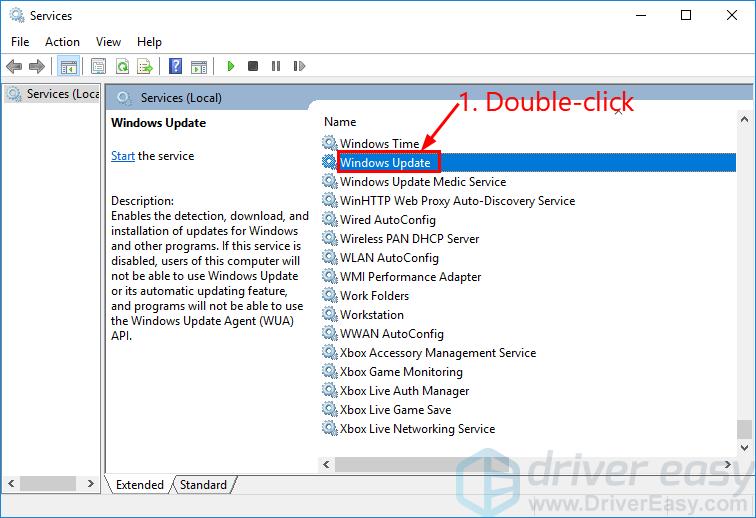756x518 pixels.
Task: Click the Stop Service toolbar icon
Action: click(252, 67)
